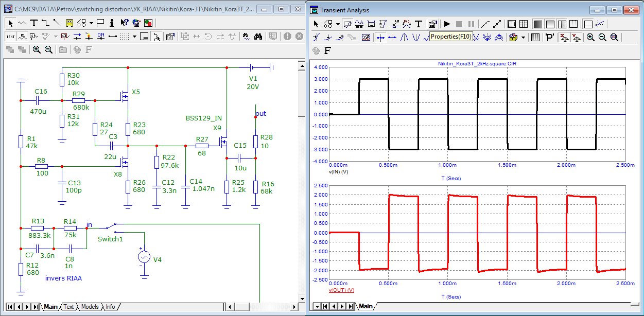Switch to the Models tab

[x=90, y=307]
